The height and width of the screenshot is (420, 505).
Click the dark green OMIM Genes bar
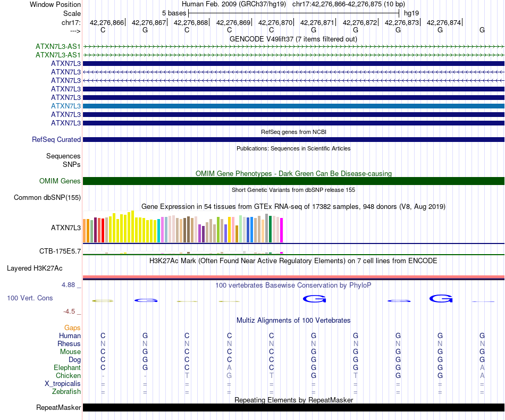click(293, 181)
